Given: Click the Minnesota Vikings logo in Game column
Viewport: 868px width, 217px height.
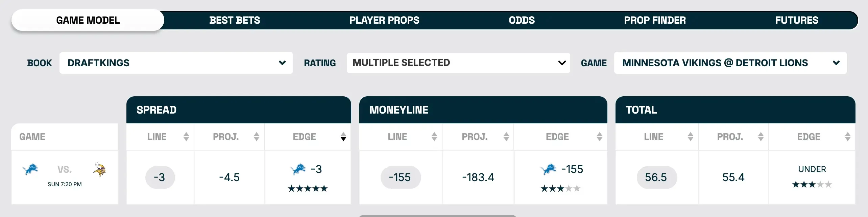Looking at the screenshot, I should [x=99, y=169].
